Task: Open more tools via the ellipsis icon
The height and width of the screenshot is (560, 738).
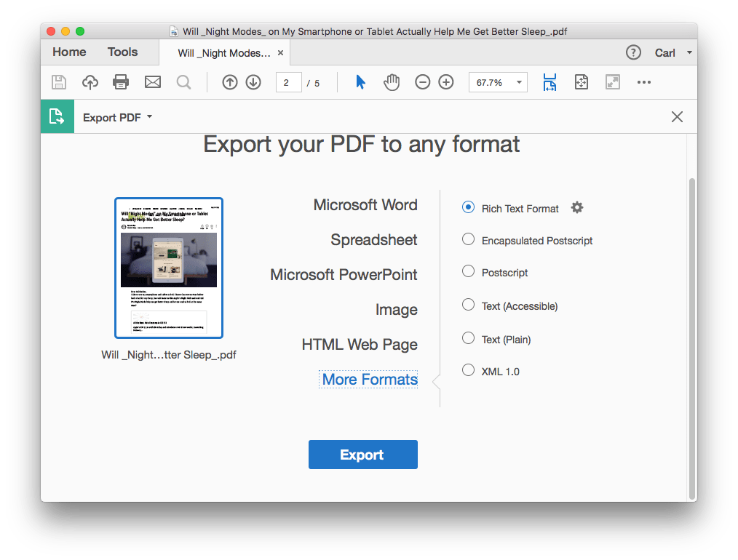Action: pyautogui.click(x=643, y=81)
